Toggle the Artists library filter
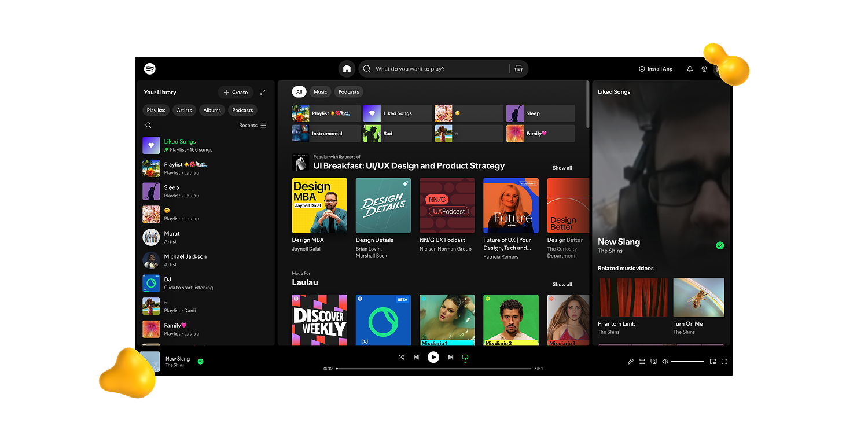Screen dimensions: 868x434 click(x=185, y=110)
